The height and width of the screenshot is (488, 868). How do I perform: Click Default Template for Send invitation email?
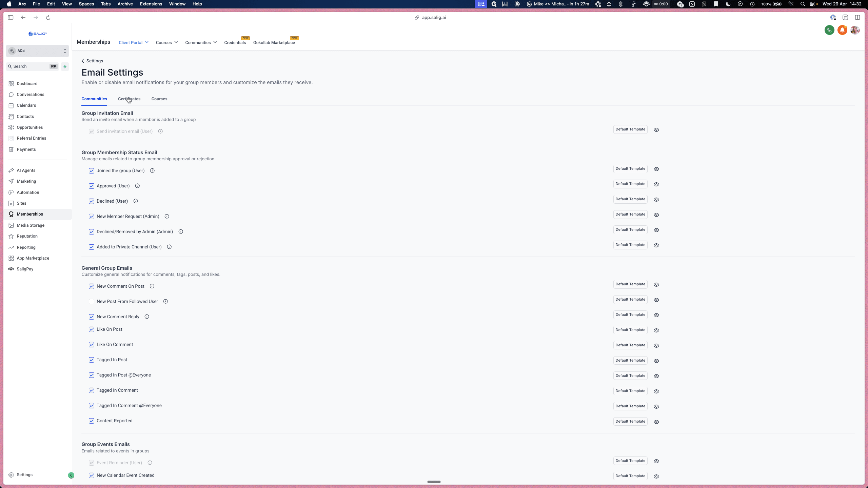630,129
